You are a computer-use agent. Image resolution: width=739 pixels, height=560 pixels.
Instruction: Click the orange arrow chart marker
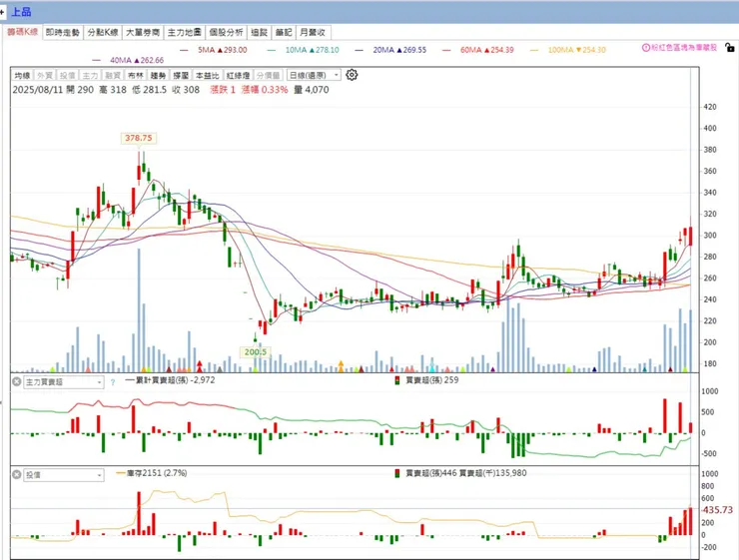pos(341,366)
